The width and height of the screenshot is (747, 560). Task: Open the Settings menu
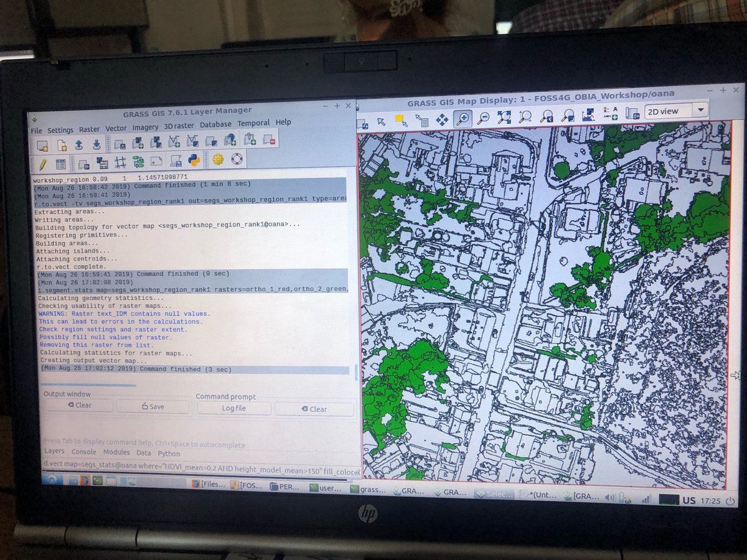[60, 130]
